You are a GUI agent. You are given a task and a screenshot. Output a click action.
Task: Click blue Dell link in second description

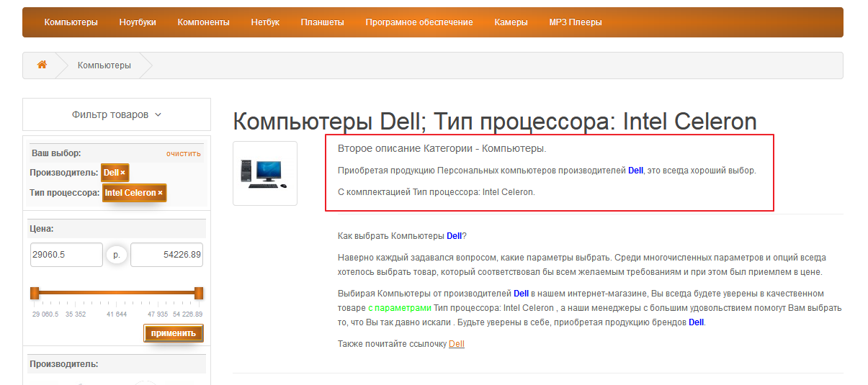(x=635, y=171)
